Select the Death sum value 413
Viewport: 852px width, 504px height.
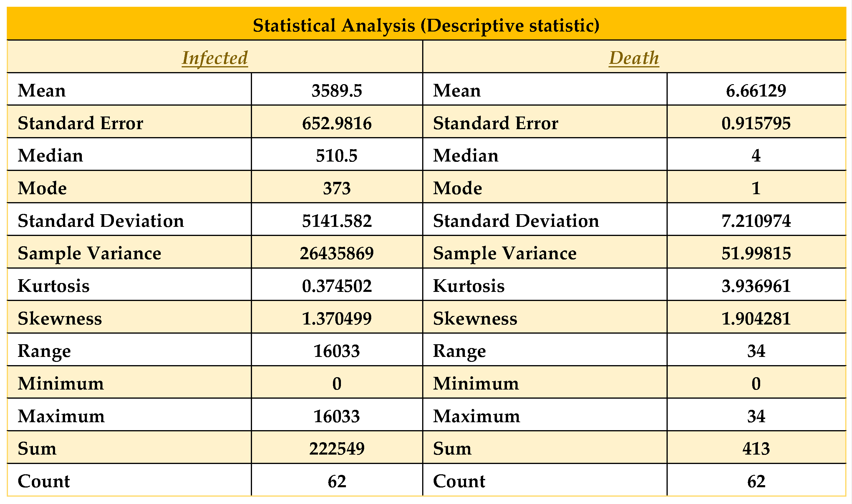(756, 449)
